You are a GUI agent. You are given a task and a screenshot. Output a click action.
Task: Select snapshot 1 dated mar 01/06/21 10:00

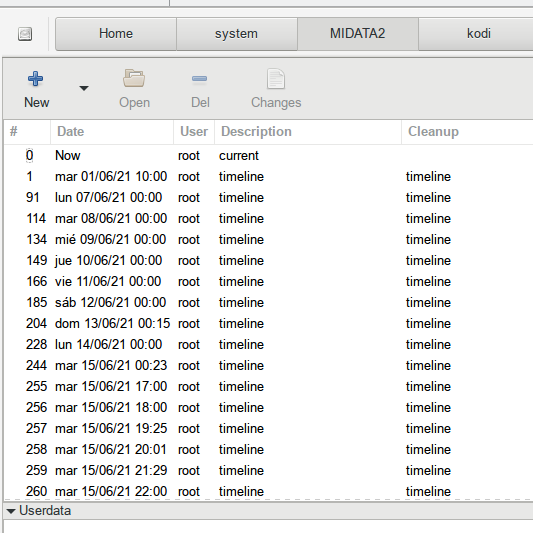tap(269, 177)
